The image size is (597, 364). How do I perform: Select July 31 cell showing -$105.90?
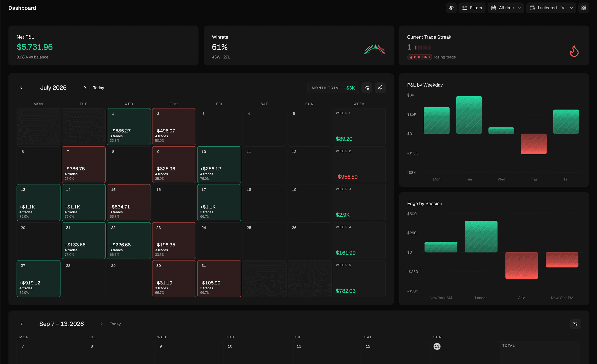pyautogui.click(x=219, y=279)
